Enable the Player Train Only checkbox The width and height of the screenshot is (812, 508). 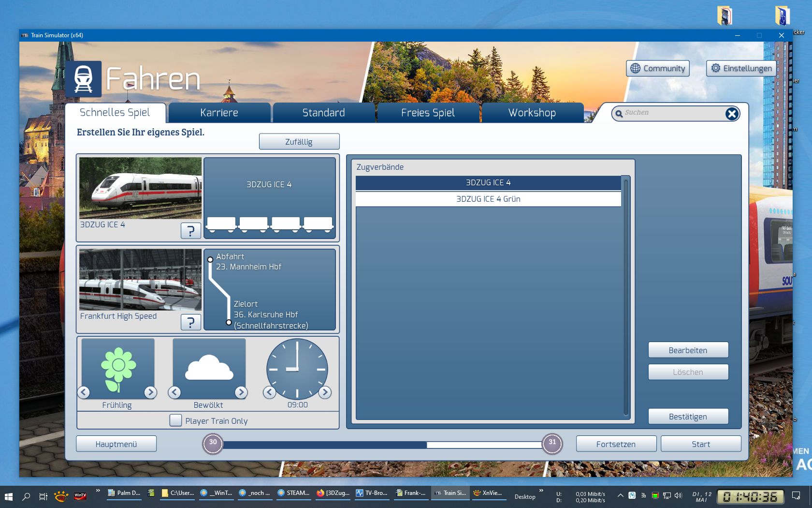[175, 420]
